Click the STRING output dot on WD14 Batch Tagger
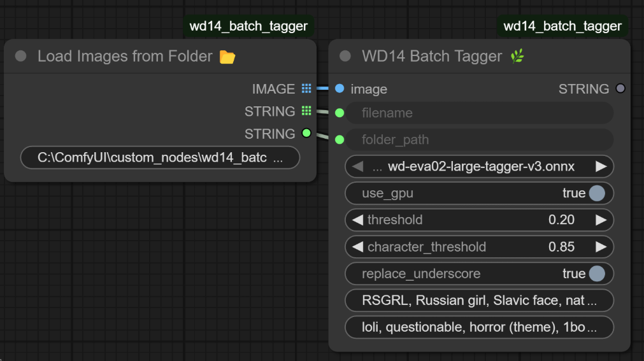Screen dimensions: 644x361 620,88
